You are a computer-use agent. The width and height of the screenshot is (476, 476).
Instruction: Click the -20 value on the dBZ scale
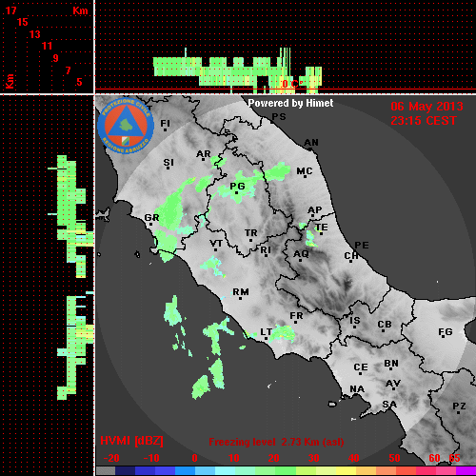click(x=111, y=458)
